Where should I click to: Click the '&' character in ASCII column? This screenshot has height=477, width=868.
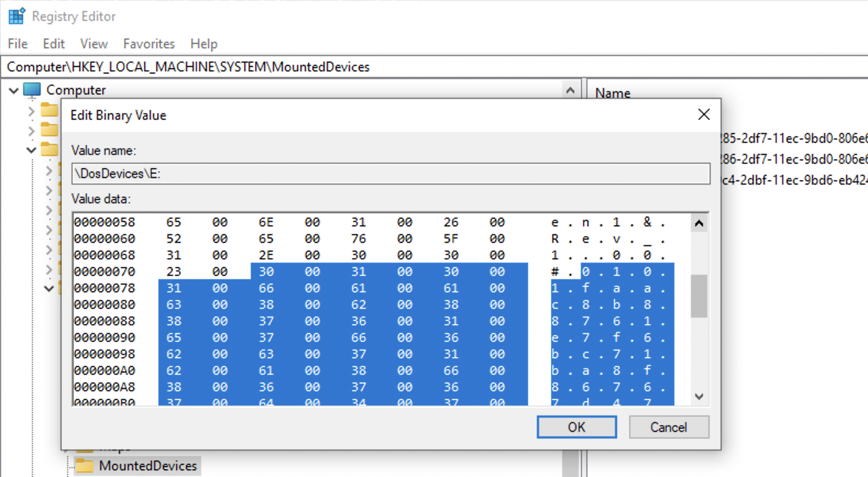point(647,222)
